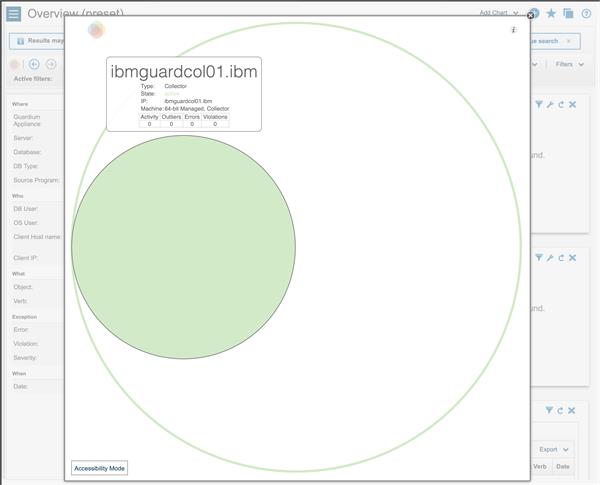Click the Collector type value in tooltip
Image resolution: width=600 pixels, height=485 pixels.
(x=176, y=86)
